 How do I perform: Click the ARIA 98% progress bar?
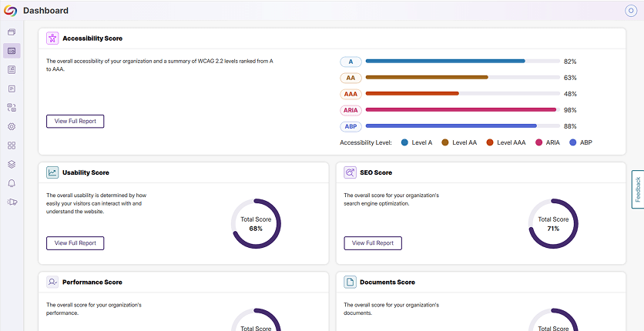point(461,110)
